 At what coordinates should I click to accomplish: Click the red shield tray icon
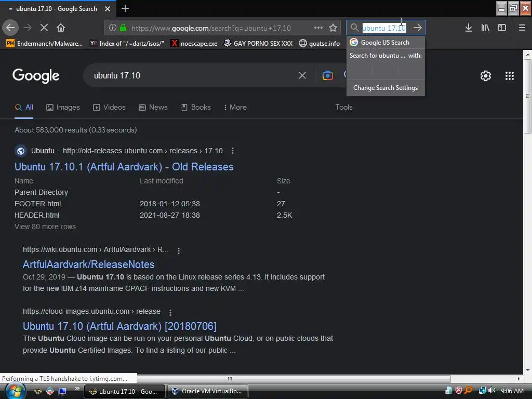click(x=459, y=391)
